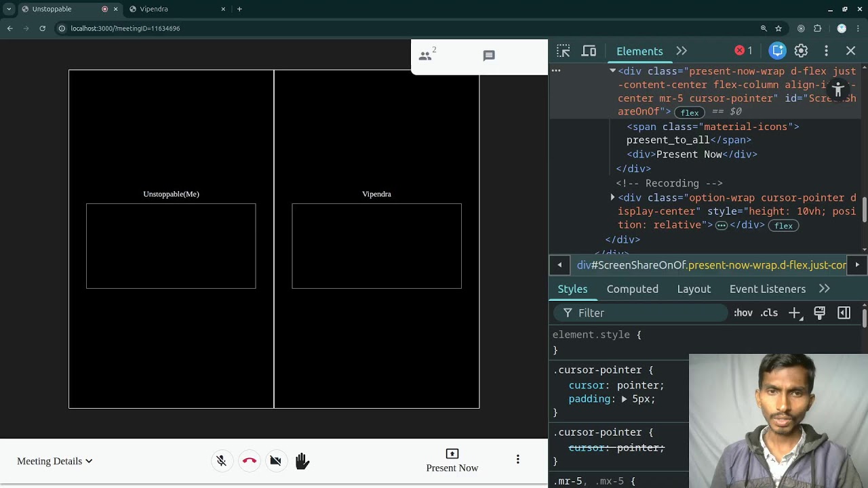Open the DevTools AI assistance icon
The width and height of the screenshot is (868, 488).
(x=778, y=51)
